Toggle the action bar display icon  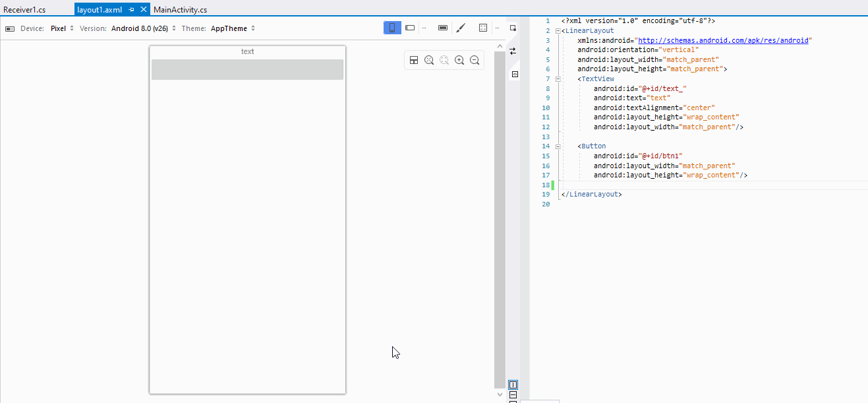click(x=443, y=28)
